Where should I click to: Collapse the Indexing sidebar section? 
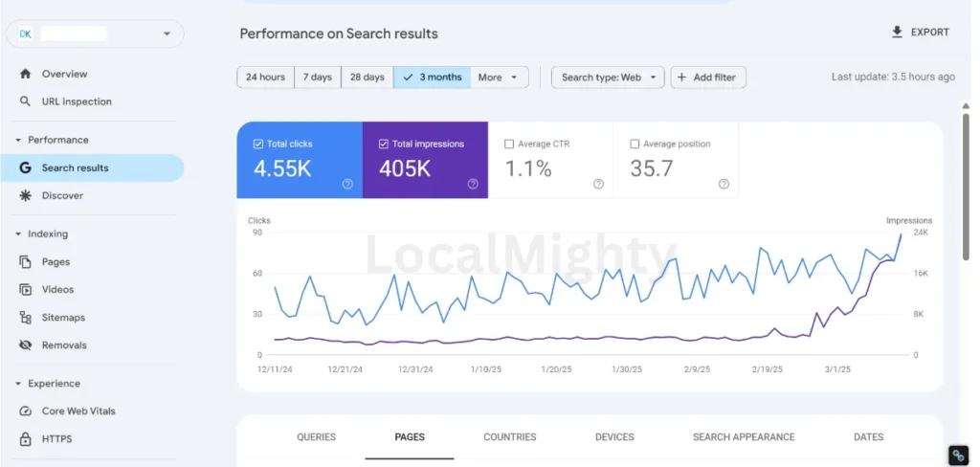click(x=18, y=233)
